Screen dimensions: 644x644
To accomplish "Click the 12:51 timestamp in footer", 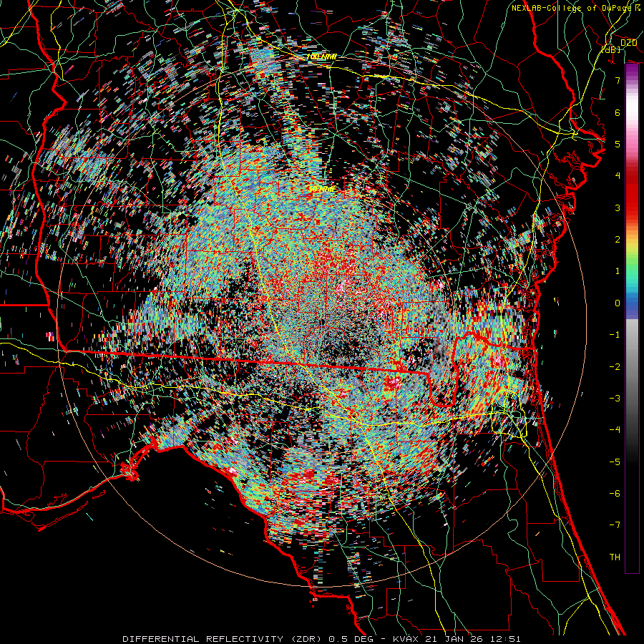I will pyautogui.click(x=504, y=639).
